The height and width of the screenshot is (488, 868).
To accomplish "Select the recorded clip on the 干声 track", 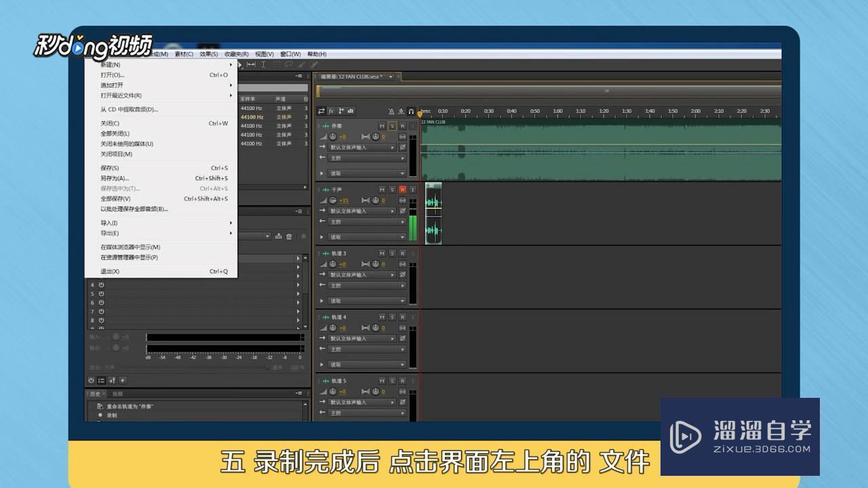I will 433,213.
